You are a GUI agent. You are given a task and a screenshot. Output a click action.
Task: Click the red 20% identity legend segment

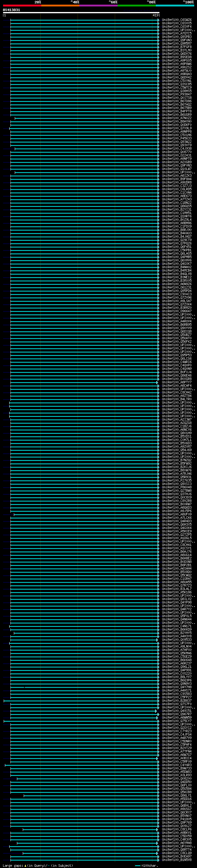coord(22,6)
